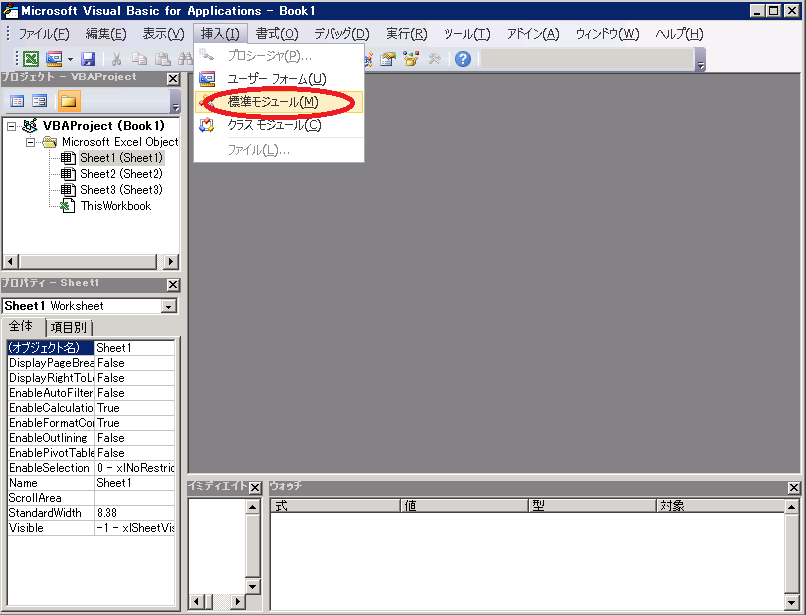Viewport: 806px width, 615px height.
Task: Click the 値 column header in watch
Action: (x=465, y=505)
